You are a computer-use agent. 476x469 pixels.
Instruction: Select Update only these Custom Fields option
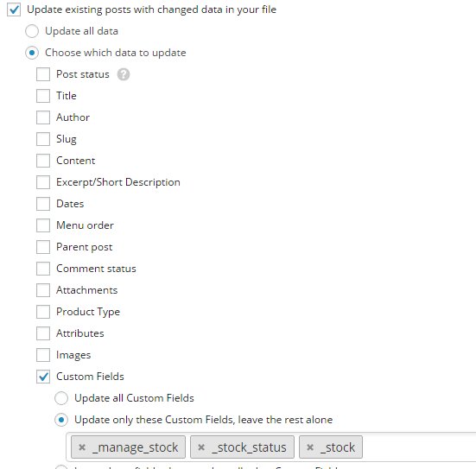(x=61, y=420)
